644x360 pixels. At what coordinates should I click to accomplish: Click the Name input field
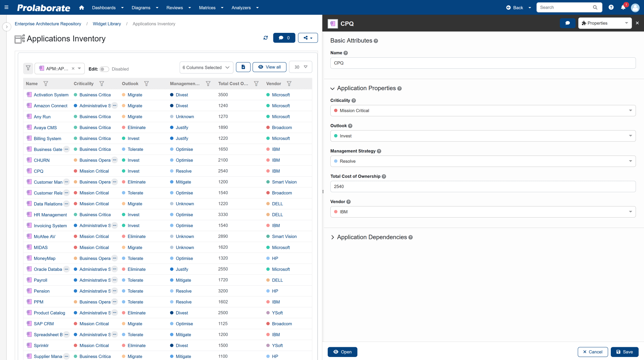(483, 63)
